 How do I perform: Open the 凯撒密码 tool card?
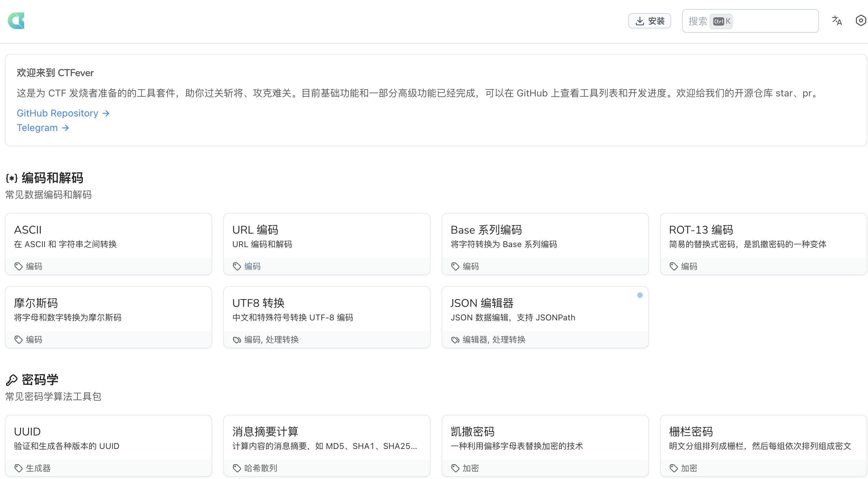point(545,446)
